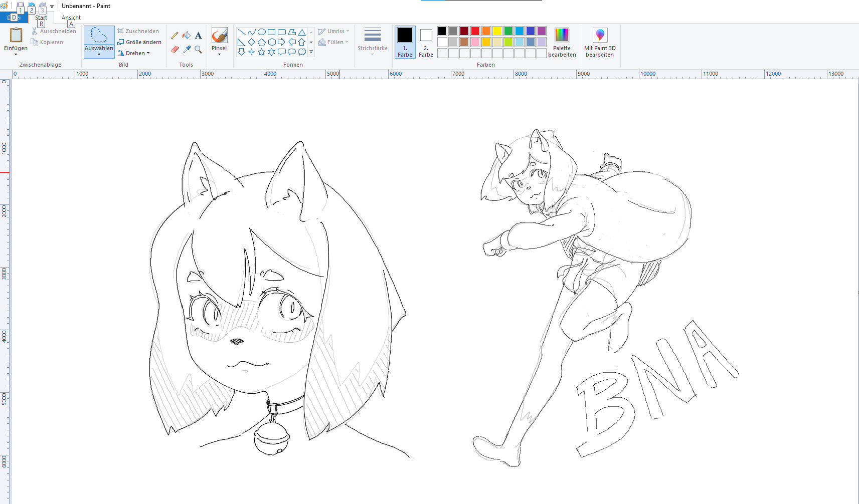Pick the Rectangle shape
This screenshot has height=504, width=859.
tap(271, 32)
